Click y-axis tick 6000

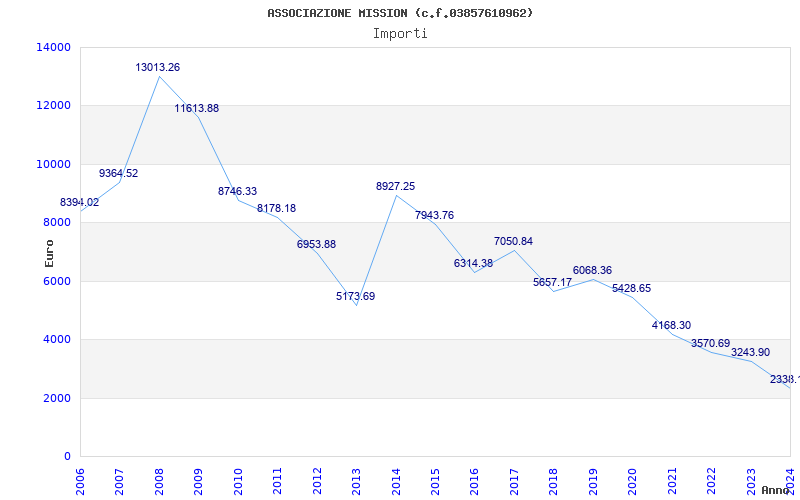[57, 281]
